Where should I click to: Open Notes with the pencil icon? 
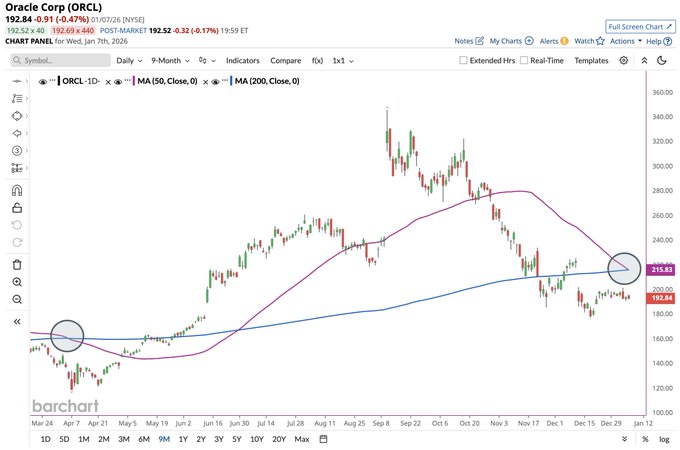pyautogui.click(x=469, y=41)
